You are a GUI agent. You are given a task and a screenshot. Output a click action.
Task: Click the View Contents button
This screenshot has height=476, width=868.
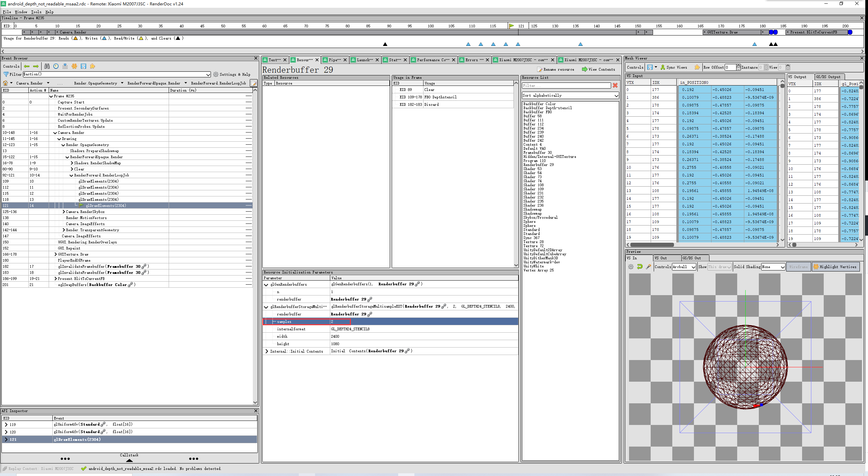[598, 69]
